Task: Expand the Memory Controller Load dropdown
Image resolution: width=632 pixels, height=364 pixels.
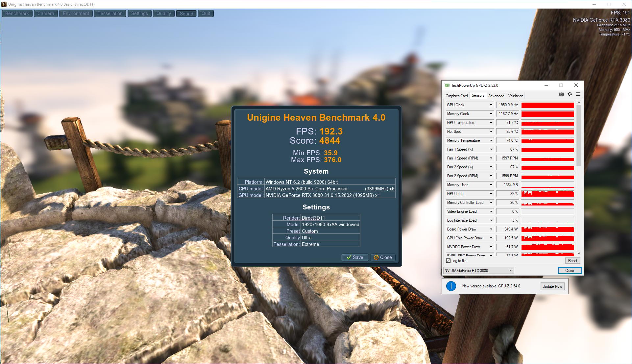Action: click(x=491, y=203)
